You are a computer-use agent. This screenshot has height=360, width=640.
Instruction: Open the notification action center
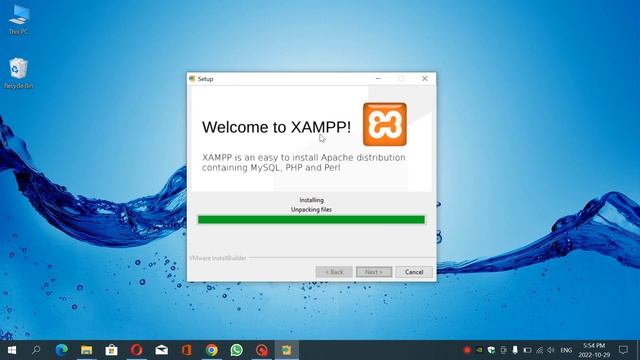tap(623, 350)
